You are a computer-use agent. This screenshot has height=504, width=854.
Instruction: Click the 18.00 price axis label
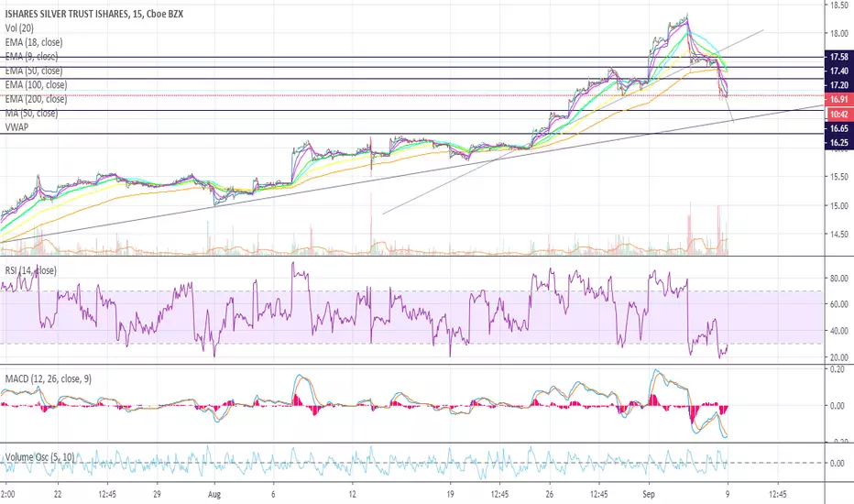coord(839,33)
